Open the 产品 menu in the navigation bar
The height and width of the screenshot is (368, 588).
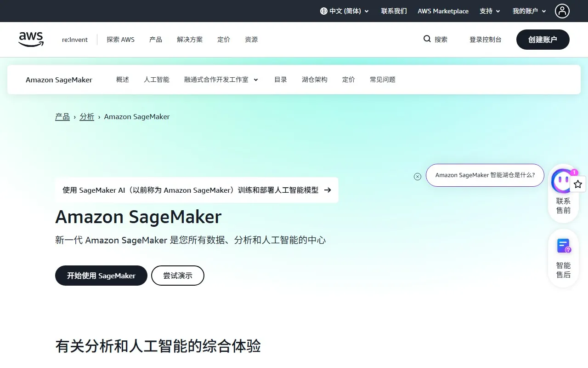[155, 40]
